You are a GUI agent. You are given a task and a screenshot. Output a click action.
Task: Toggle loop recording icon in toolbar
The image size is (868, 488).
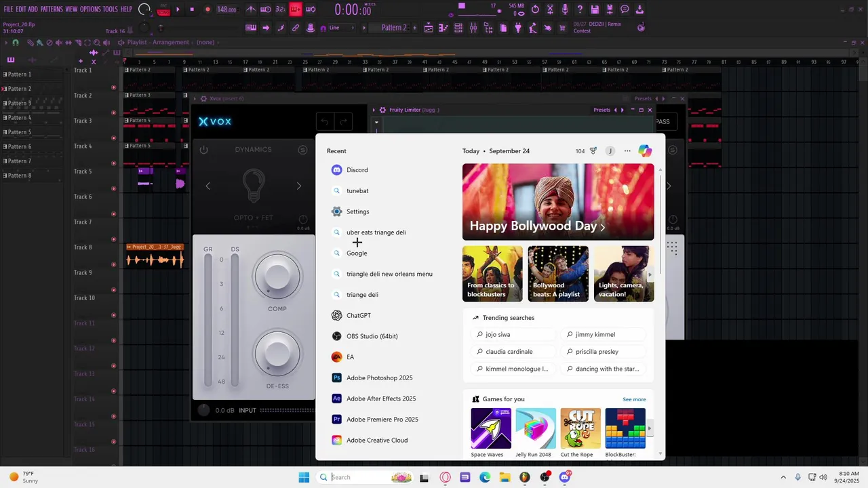pyautogui.click(x=311, y=9)
